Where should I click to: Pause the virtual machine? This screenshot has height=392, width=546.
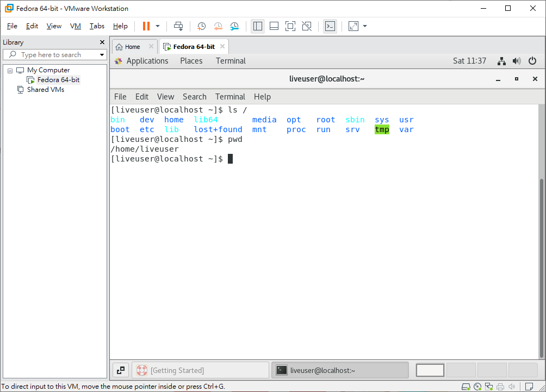click(146, 26)
